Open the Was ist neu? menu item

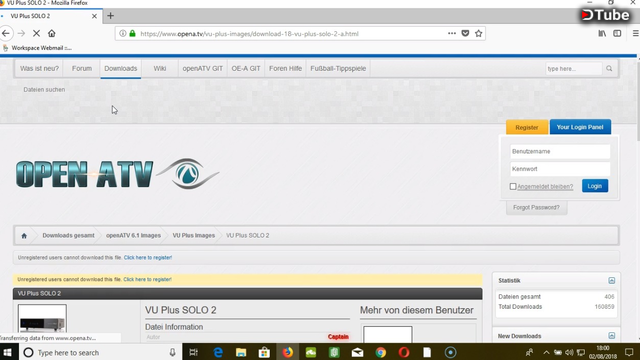(39, 69)
